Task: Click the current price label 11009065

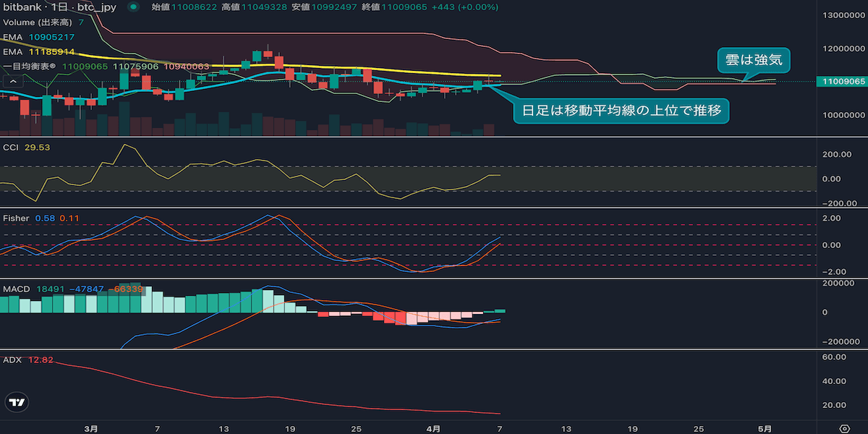Action: click(841, 82)
